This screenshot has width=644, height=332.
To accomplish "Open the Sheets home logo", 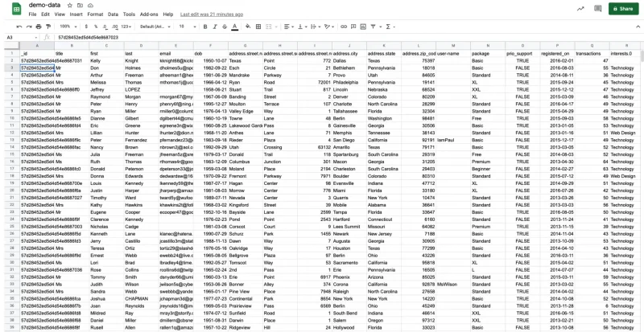I will pos(17,9).
